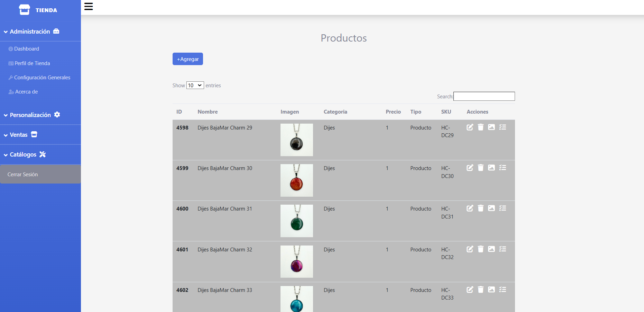Open Dashboard from the sidebar
The height and width of the screenshot is (312, 644).
26,49
